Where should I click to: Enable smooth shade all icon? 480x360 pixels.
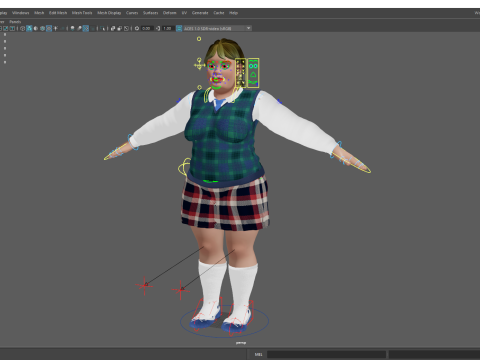tap(29, 28)
